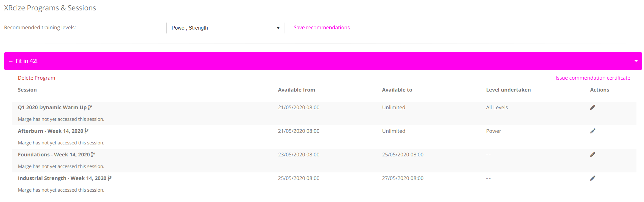
Task: Click caret arrow on Fit in 42! bar
Action: coord(636,61)
